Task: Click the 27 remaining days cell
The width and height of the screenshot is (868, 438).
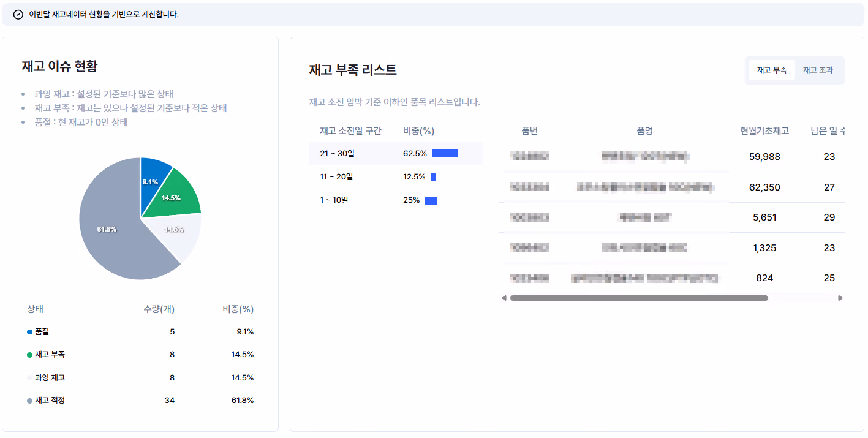Action: point(829,187)
